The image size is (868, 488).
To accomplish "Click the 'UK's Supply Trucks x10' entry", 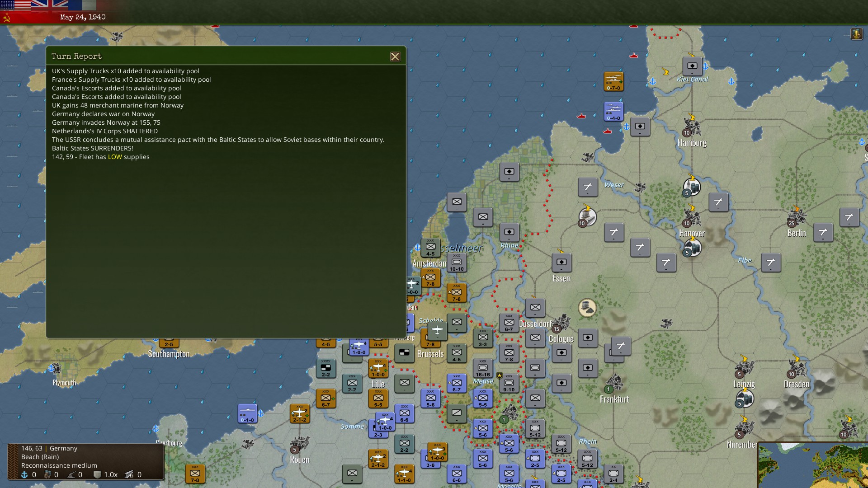I will tap(125, 71).
